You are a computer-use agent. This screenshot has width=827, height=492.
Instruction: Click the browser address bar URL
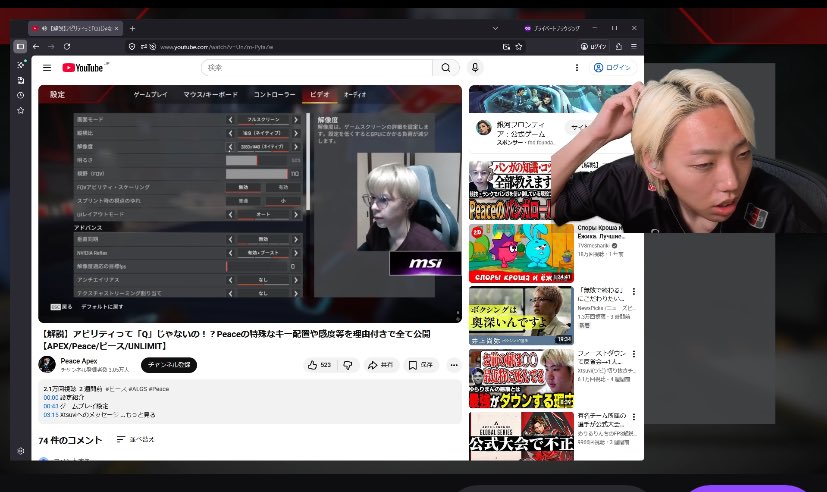click(x=217, y=47)
